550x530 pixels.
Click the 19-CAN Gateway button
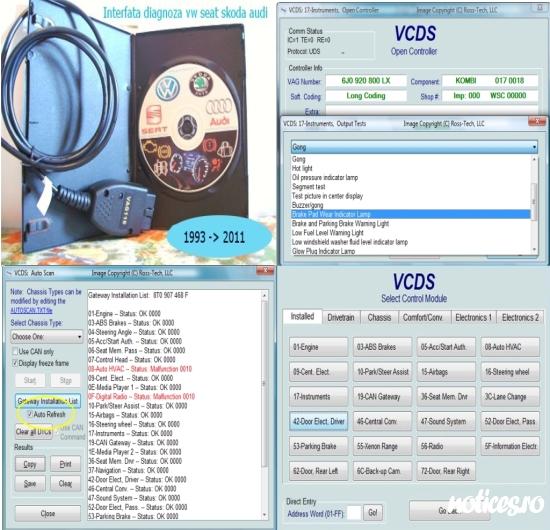coord(382,397)
